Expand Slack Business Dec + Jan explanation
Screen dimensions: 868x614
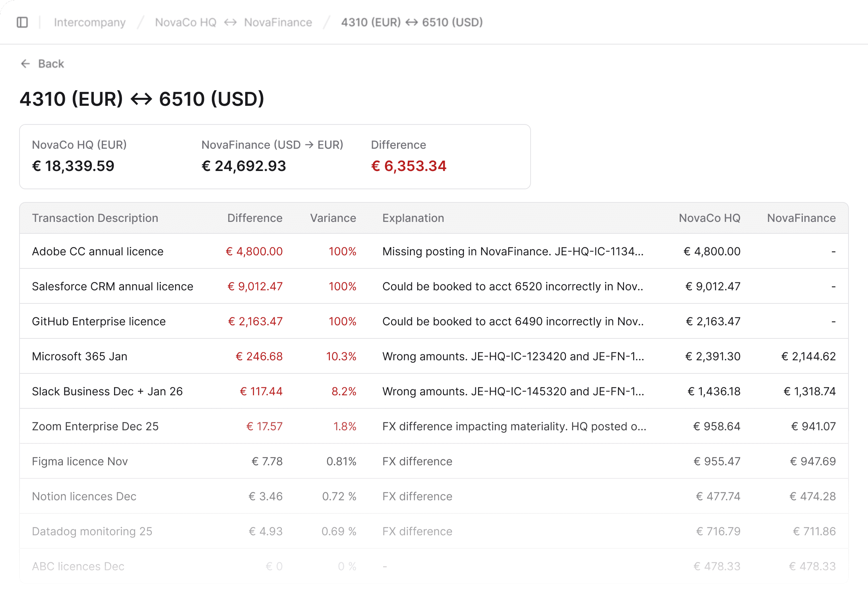pos(513,391)
